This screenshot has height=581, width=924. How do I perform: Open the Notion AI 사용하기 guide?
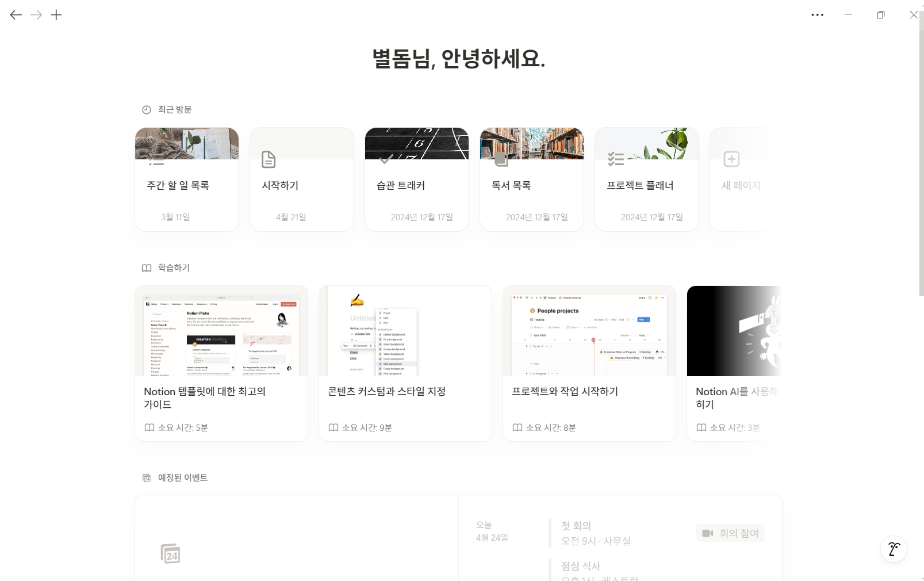pyautogui.click(x=742, y=364)
